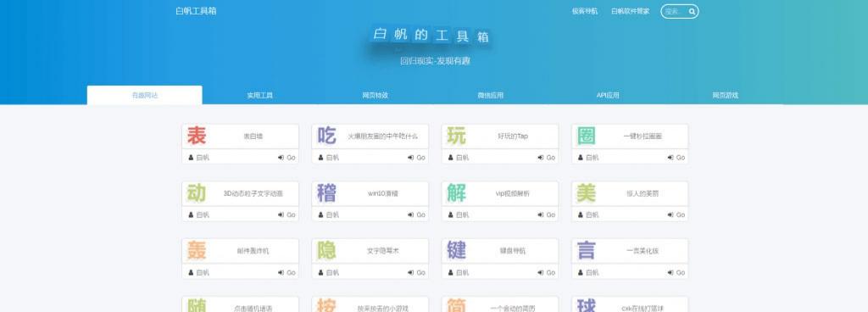Click author 白帆 on the 言 card
868x312 pixels.
pyautogui.click(x=588, y=272)
